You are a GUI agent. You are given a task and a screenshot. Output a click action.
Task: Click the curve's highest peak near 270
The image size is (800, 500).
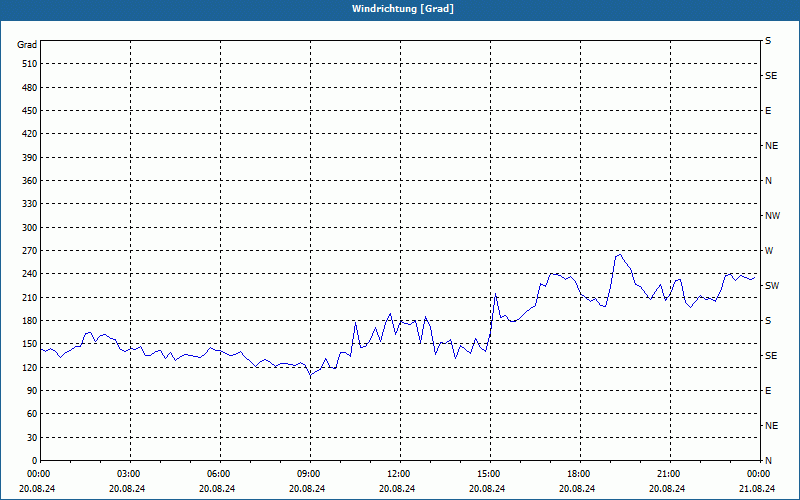click(x=619, y=254)
